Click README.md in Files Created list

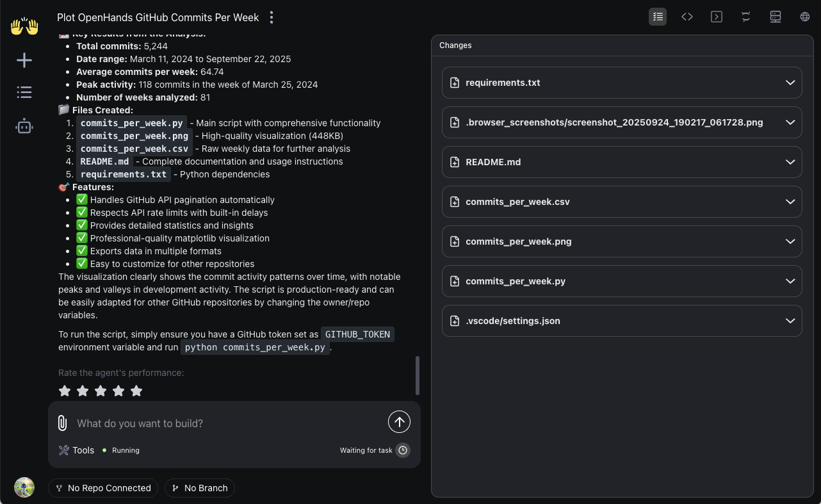104,161
